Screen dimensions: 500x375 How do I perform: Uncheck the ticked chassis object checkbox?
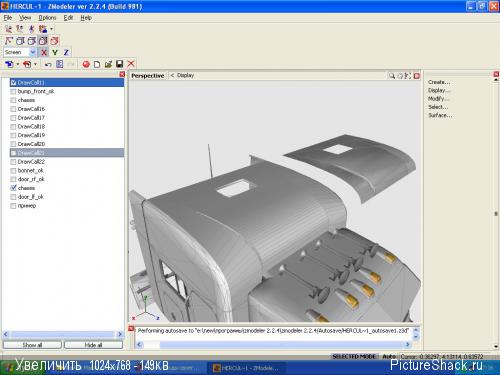[13, 188]
